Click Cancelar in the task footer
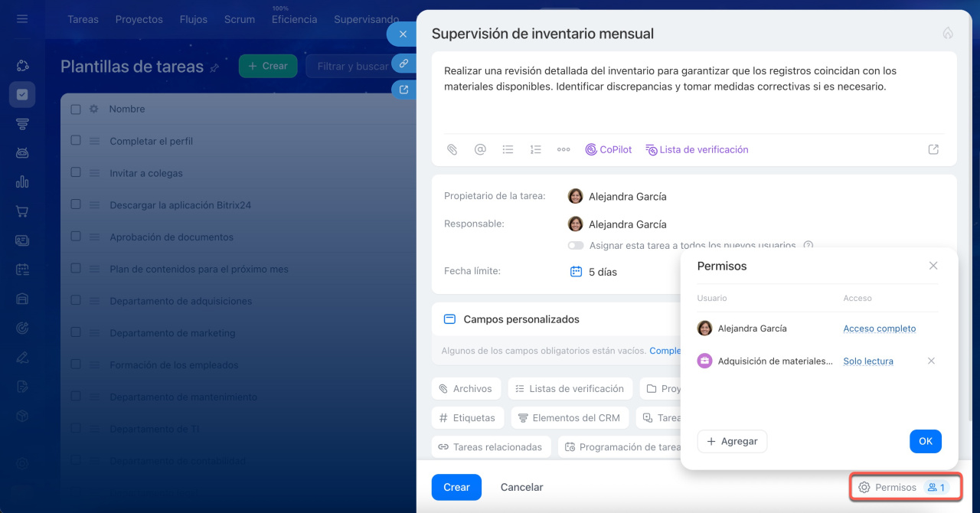The height and width of the screenshot is (513, 980). (x=521, y=487)
